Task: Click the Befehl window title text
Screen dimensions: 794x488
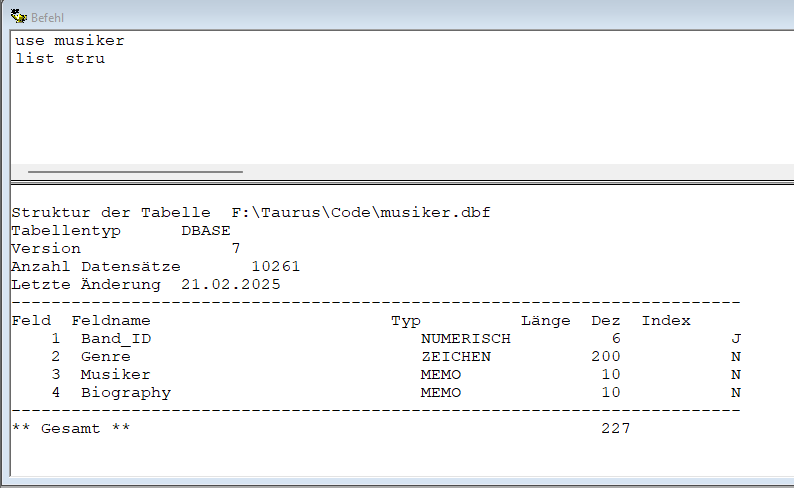Action: (49, 18)
